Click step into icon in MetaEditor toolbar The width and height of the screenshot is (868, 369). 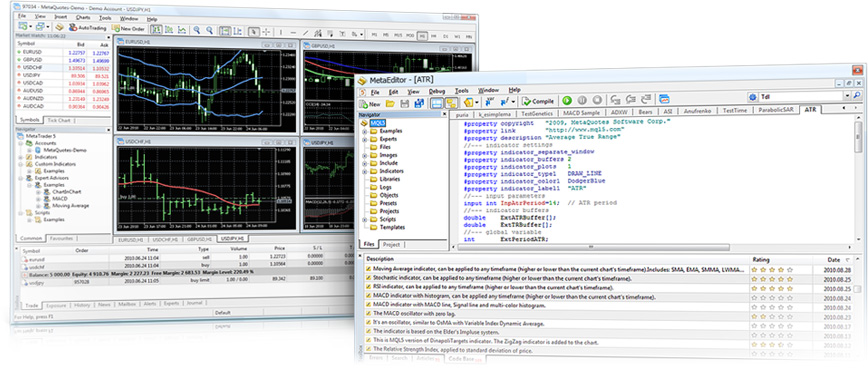coord(615,100)
